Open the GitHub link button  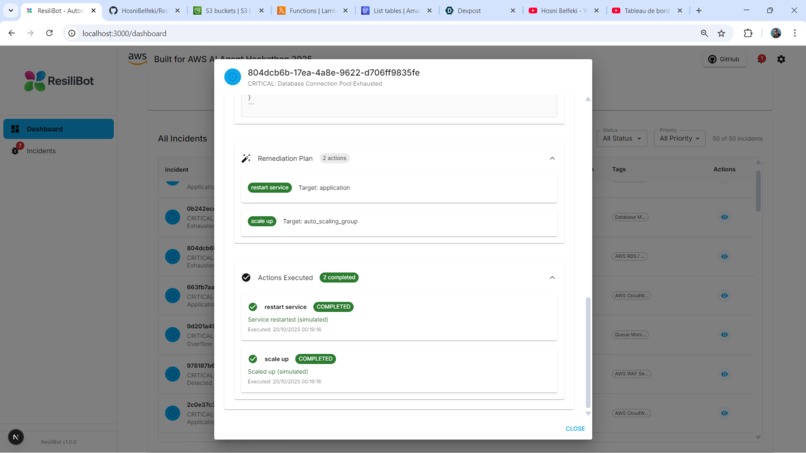coord(724,59)
